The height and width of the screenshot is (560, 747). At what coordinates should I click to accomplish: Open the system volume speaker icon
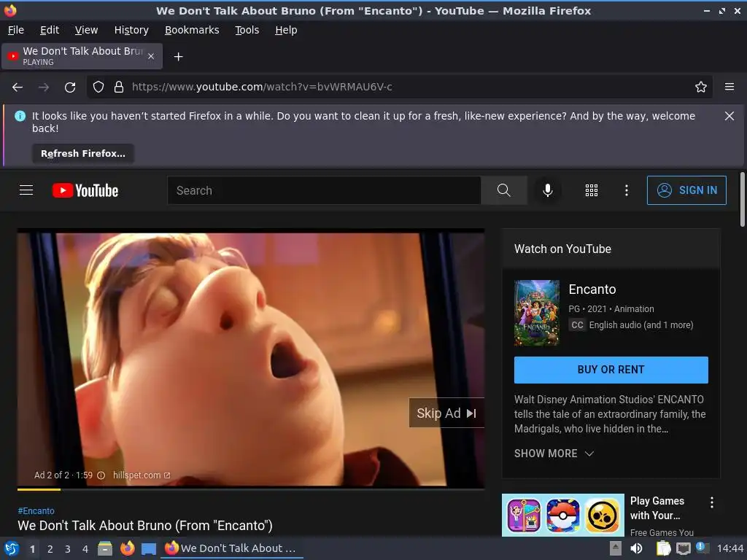(x=636, y=548)
